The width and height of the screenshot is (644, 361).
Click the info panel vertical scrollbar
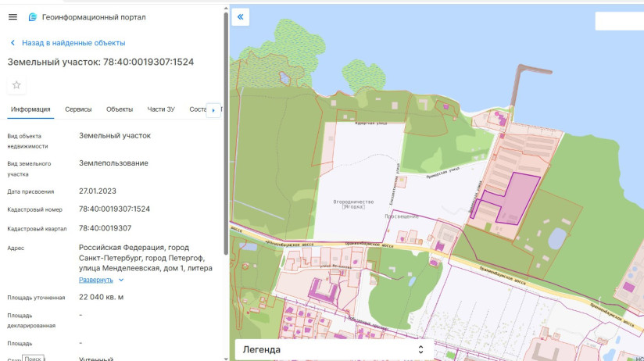pos(226,133)
